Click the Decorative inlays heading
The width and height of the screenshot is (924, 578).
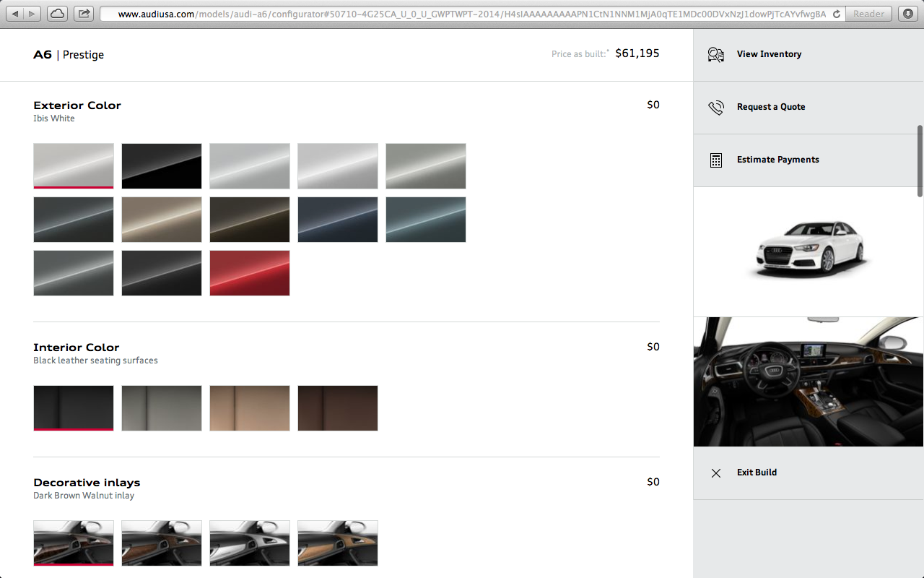pyautogui.click(x=87, y=483)
